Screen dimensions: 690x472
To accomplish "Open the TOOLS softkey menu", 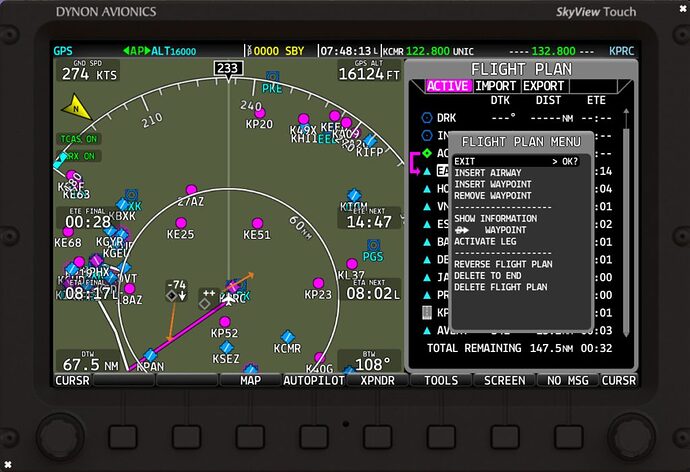I will tap(441, 380).
